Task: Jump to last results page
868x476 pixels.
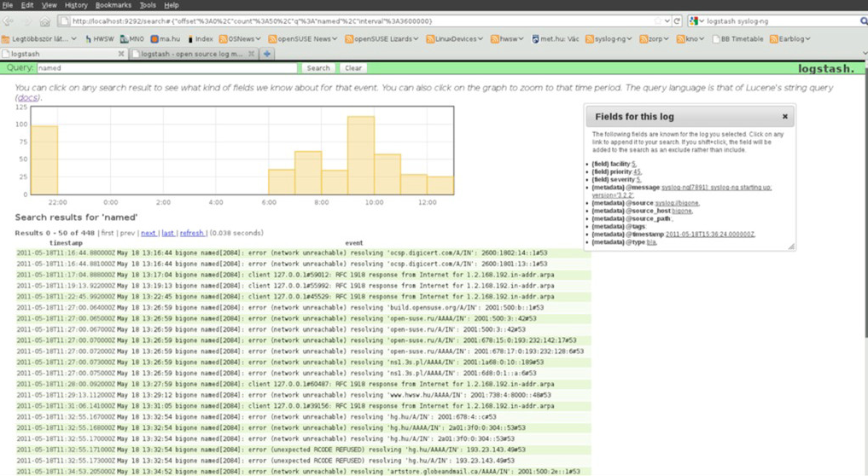Action: tap(168, 233)
